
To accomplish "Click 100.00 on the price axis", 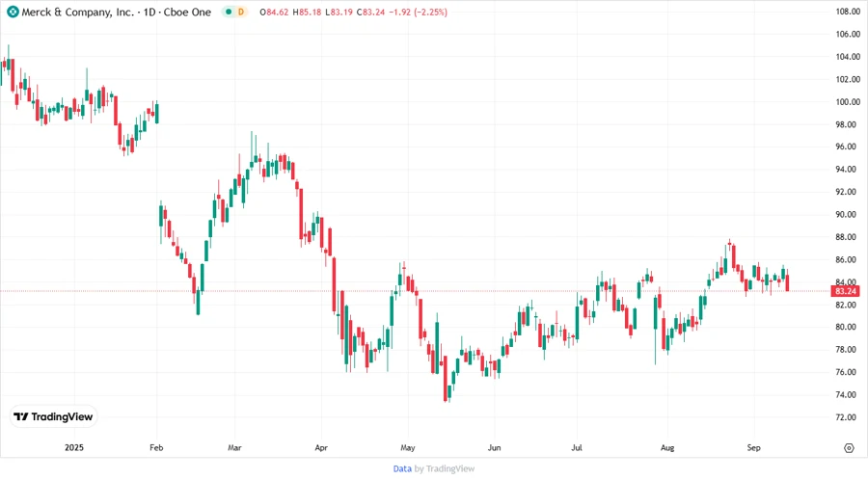I will pyautogui.click(x=848, y=102).
